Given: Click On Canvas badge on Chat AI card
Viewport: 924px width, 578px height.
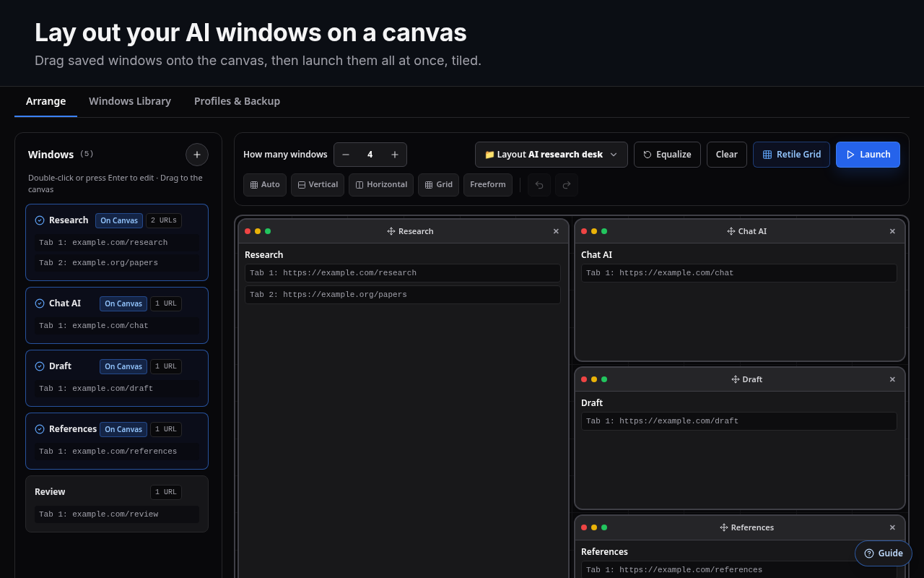Looking at the screenshot, I should pyautogui.click(x=123, y=303).
